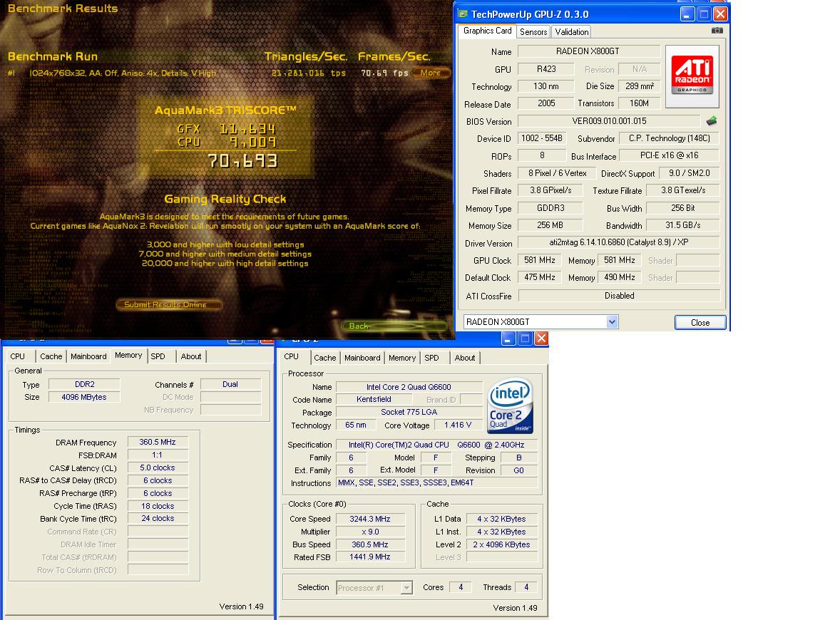Click the GPU-Z Close button
Viewport: 840px width, 620px height.
click(700, 322)
